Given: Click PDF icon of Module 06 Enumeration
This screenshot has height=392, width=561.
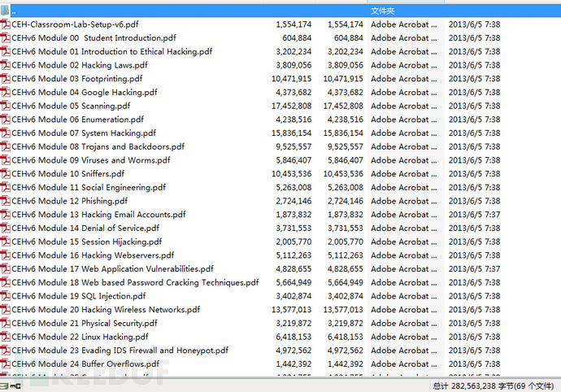Looking at the screenshot, I should pos(5,120).
